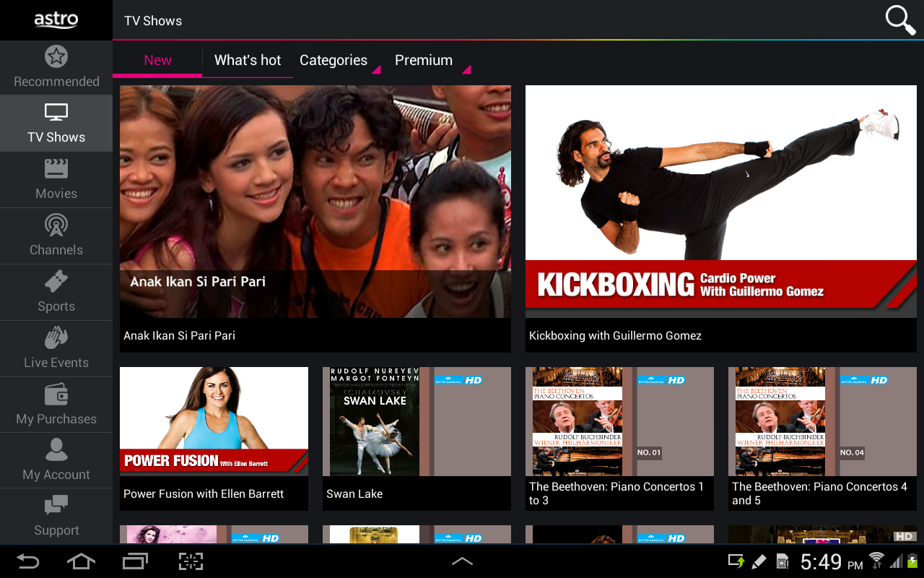Tap the SD card notification icon
924x578 pixels.
[x=783, y=561]
